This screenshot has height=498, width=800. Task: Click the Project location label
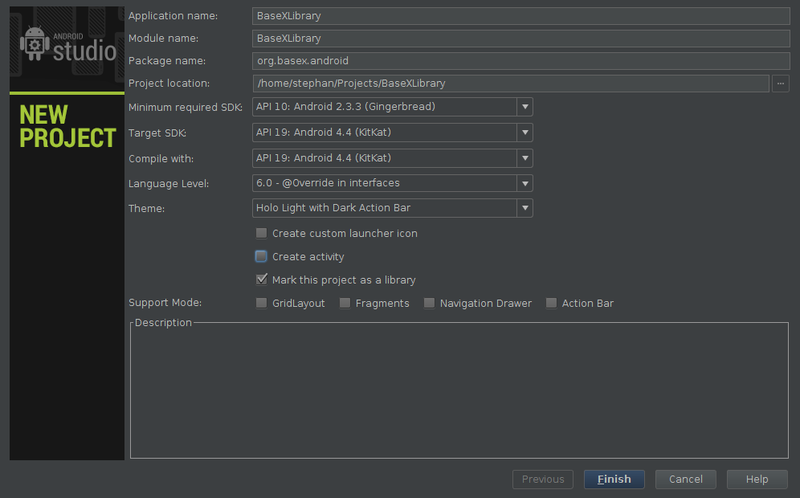point(169,83)
